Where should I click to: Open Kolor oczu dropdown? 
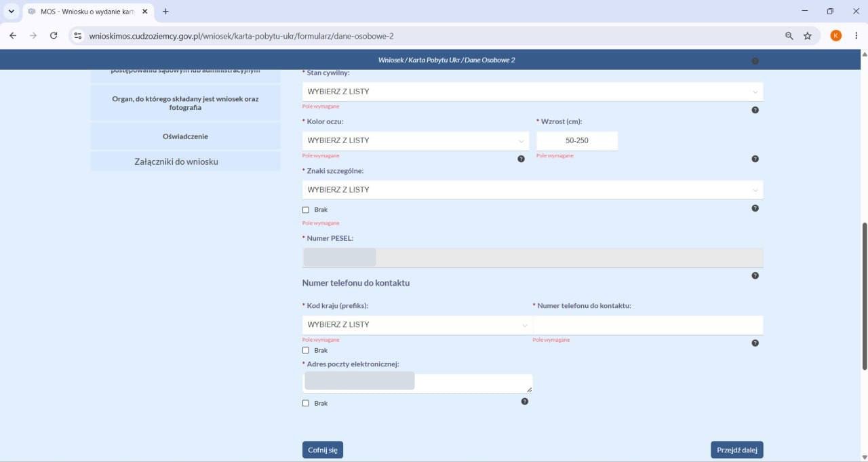[416, 141]
